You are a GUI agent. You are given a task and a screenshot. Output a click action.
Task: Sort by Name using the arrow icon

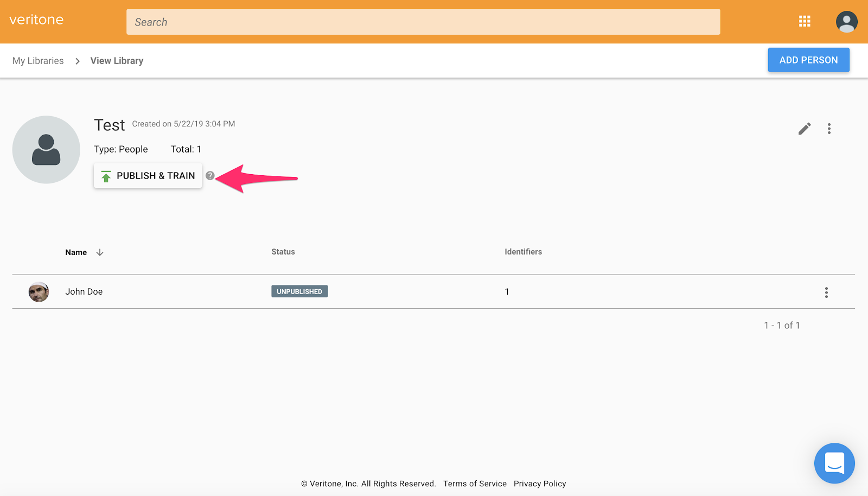(x=100, y=252)
